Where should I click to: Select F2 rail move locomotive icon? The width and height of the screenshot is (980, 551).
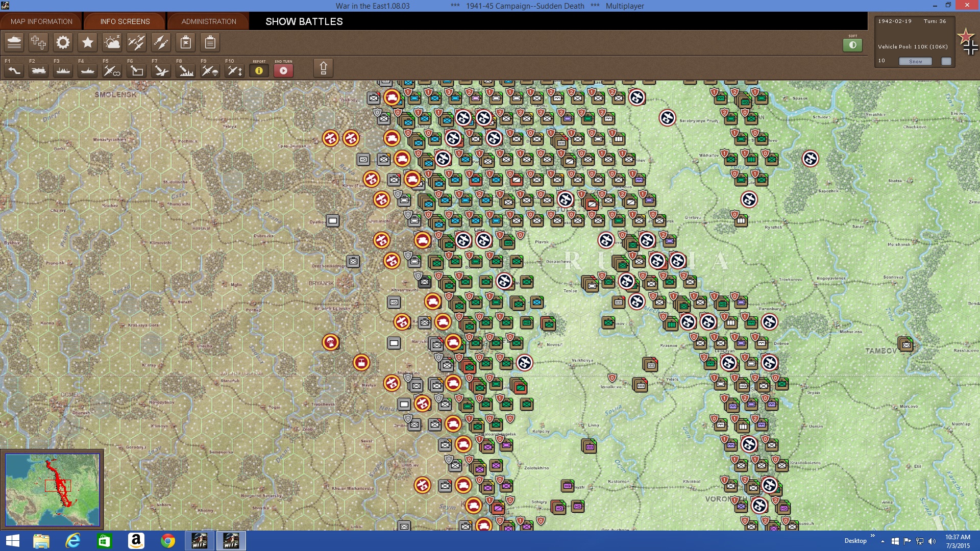(x=39, y=71)
